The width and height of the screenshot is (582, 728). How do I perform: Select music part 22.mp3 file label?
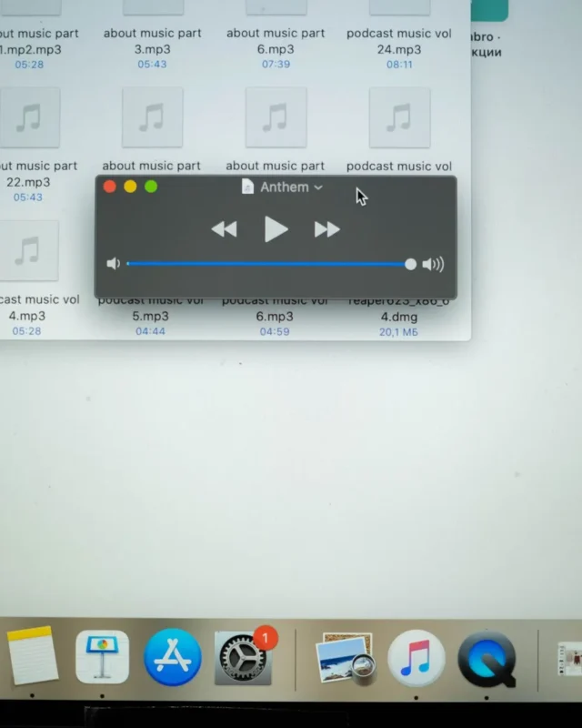coord(36,174)
